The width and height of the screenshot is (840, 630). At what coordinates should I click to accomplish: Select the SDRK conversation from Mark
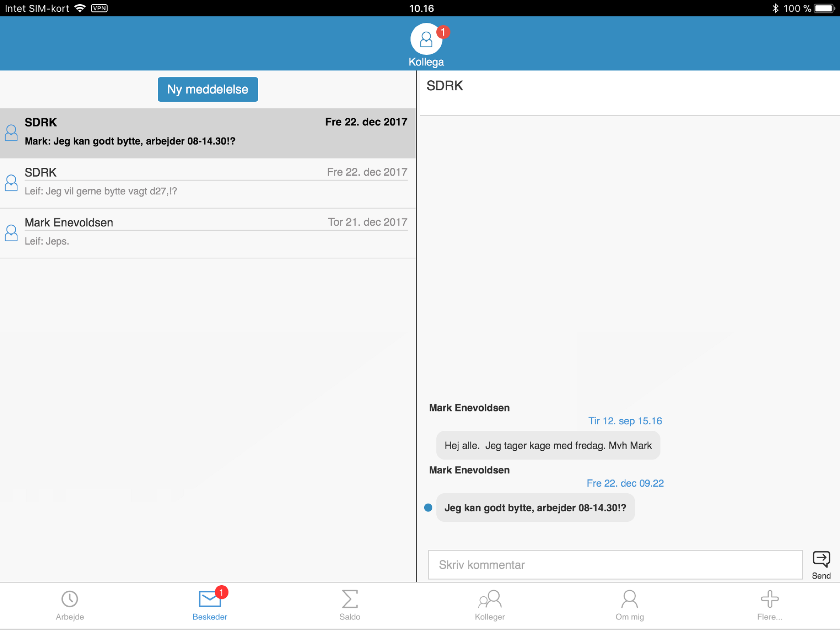click(208, 133)
